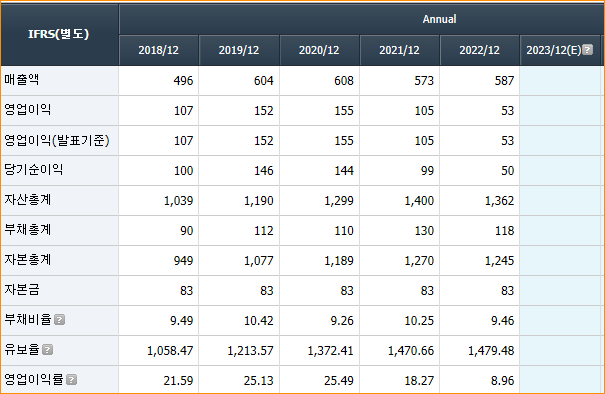This screenshot has height=394, width=605.
Task: Select 매출액 value 604 for 2019/12
Action: [264, 81]
